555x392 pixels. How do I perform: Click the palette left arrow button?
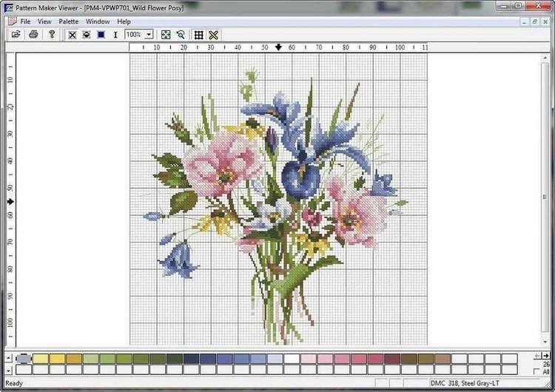coord(538,356)
